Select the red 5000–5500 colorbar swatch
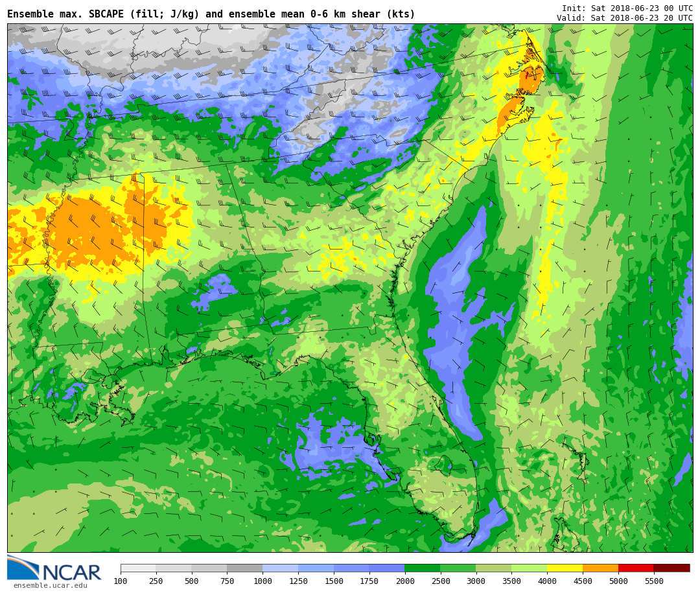The height and width of the screenshot is (593, 700). point(635,568)
